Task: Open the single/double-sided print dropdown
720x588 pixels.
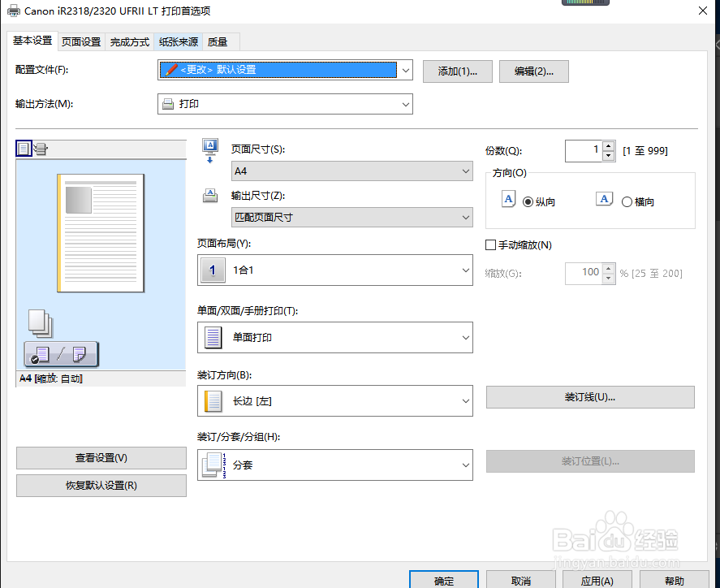Action: (334, 338)
